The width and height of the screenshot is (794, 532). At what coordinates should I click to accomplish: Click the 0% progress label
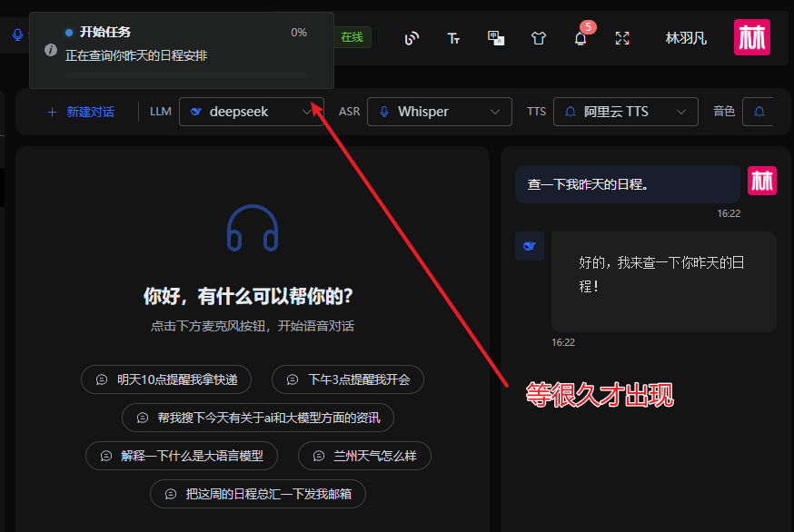[x=299, y=33]
